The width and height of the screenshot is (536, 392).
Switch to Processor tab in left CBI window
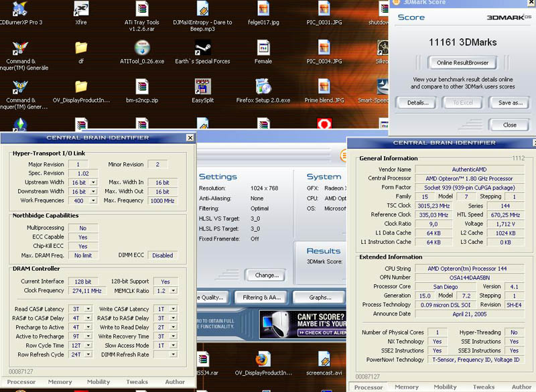tap(21, 382)
